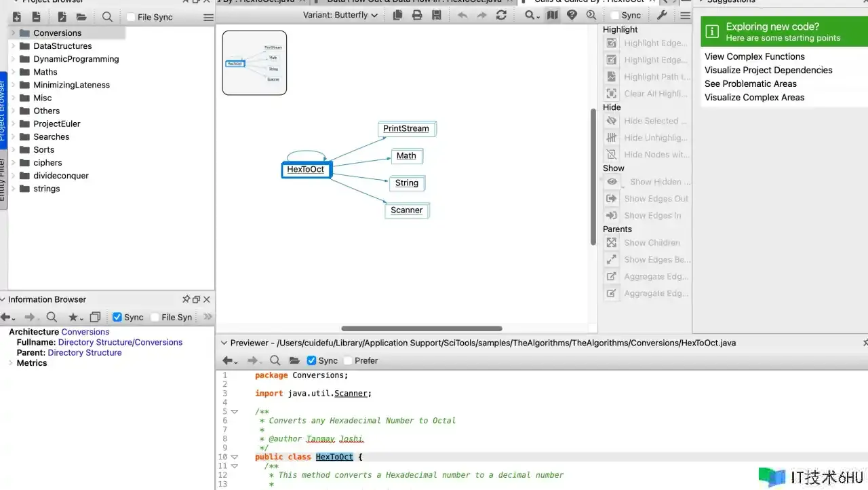Open graph settings wrench icon

click(663, 15)
